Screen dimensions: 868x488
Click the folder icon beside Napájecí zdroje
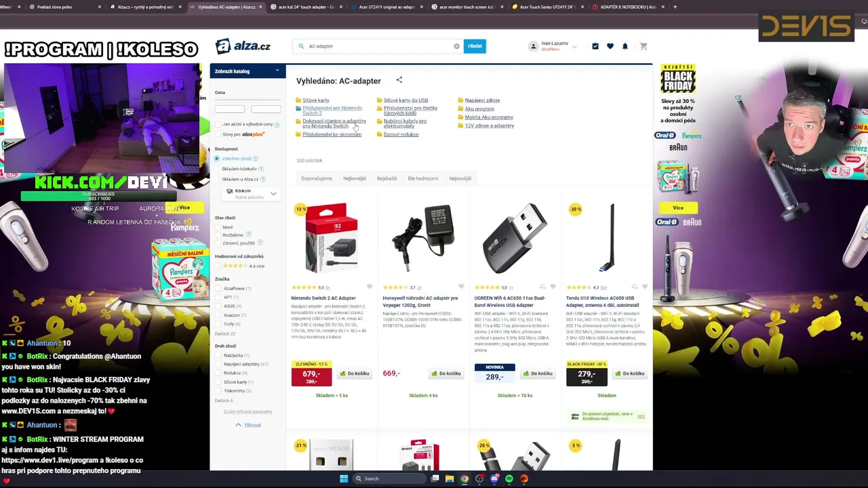click(x=460, y=100)
